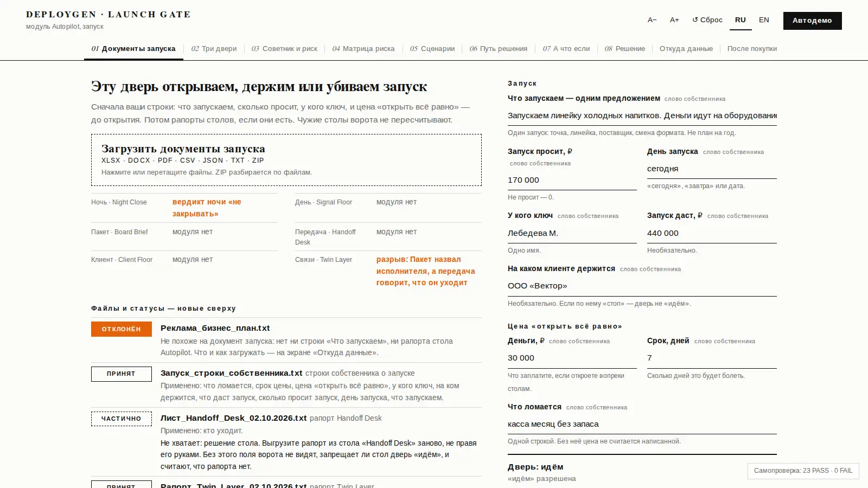Click the Запуск просит field with 170 000

click(x=572, y=180)
